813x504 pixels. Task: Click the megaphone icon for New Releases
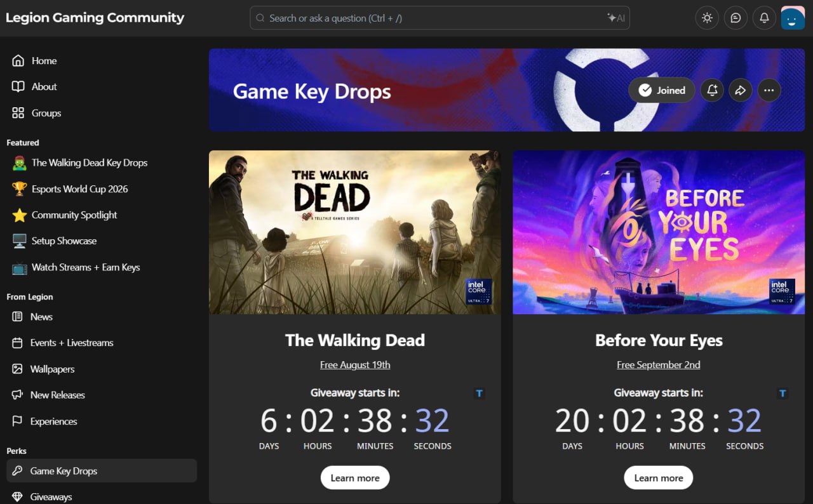pyautogui.click(x=18, y=395)
